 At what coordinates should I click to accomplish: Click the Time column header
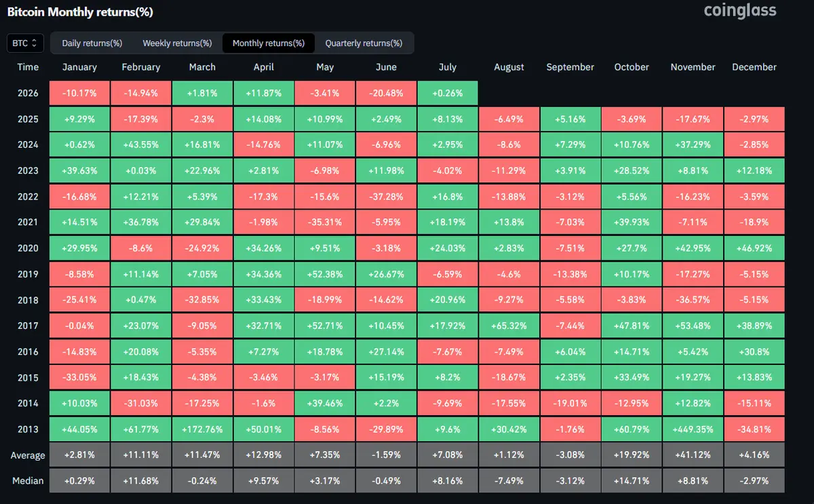point(28,67)
